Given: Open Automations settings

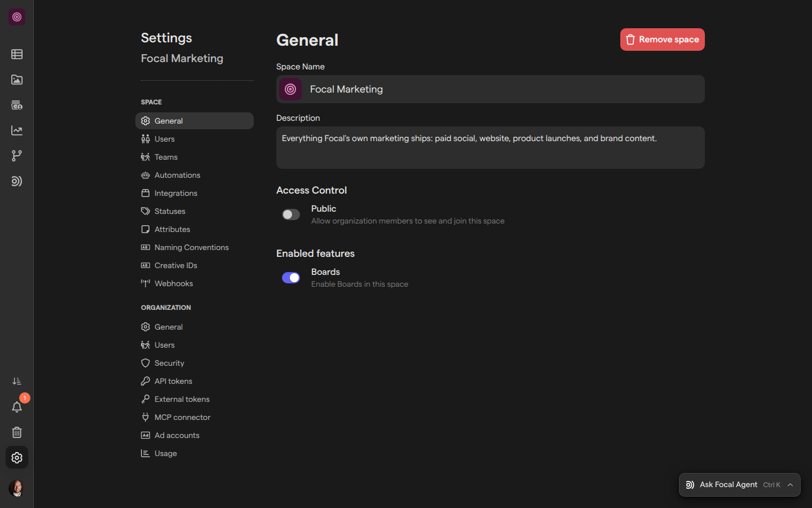Looking at the screenshot, I should (195, 175).
